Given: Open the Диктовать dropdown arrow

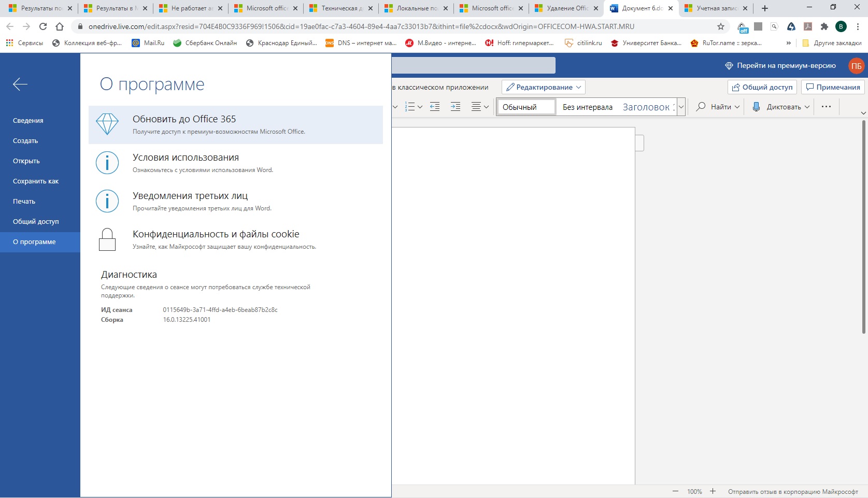Looking at the screenshot, I should tap(807, 107).
